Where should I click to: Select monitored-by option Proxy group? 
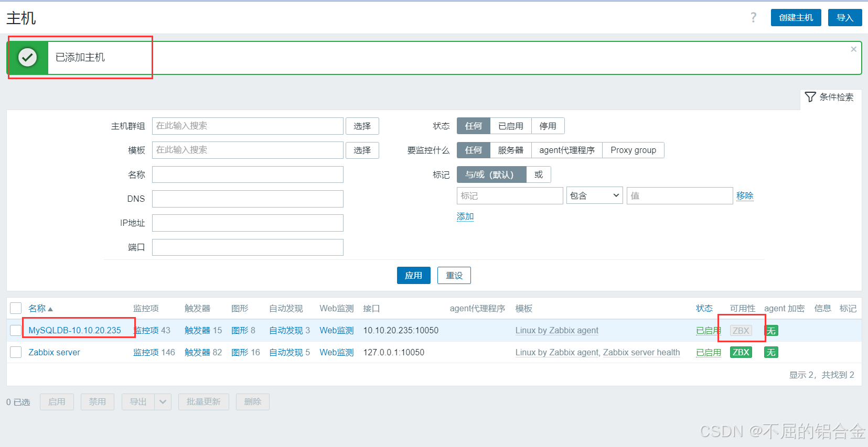633,150
